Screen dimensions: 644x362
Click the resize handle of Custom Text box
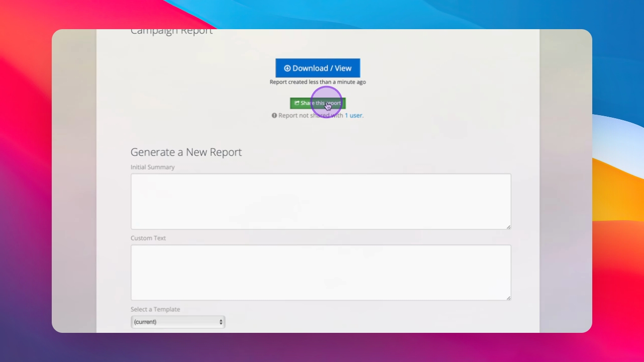coord(508,298)
